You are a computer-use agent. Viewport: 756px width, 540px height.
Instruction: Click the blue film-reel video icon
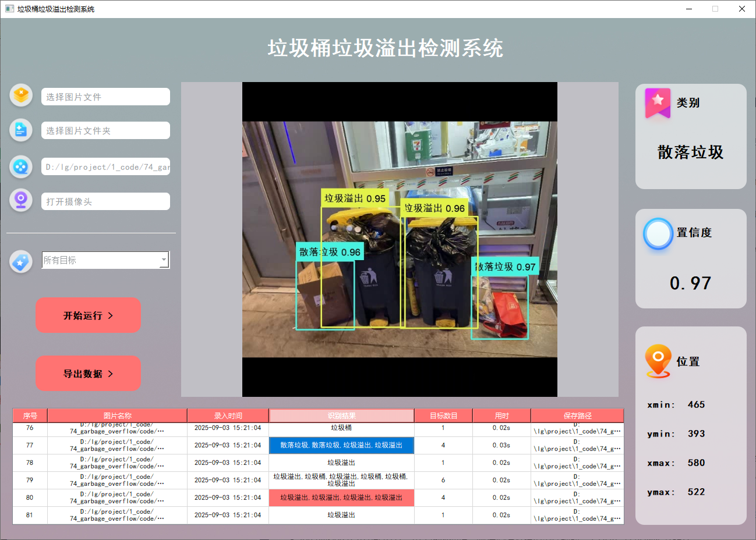(21, 167)
